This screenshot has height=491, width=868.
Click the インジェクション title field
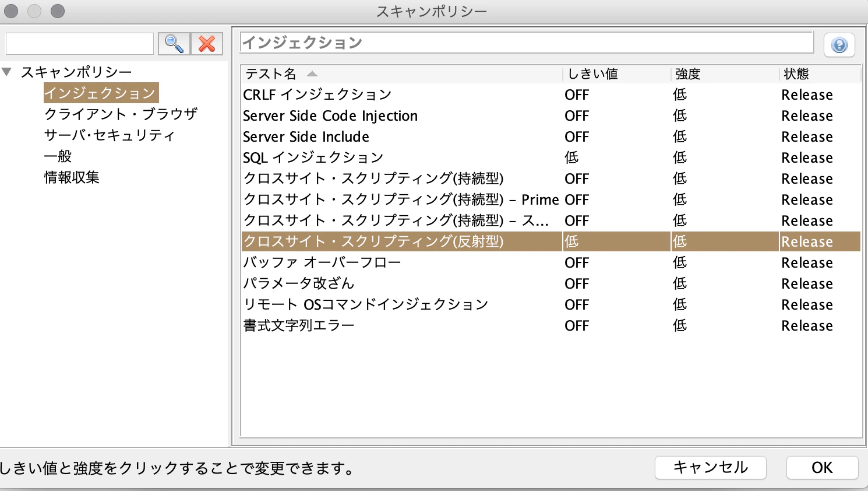(527, 43)
